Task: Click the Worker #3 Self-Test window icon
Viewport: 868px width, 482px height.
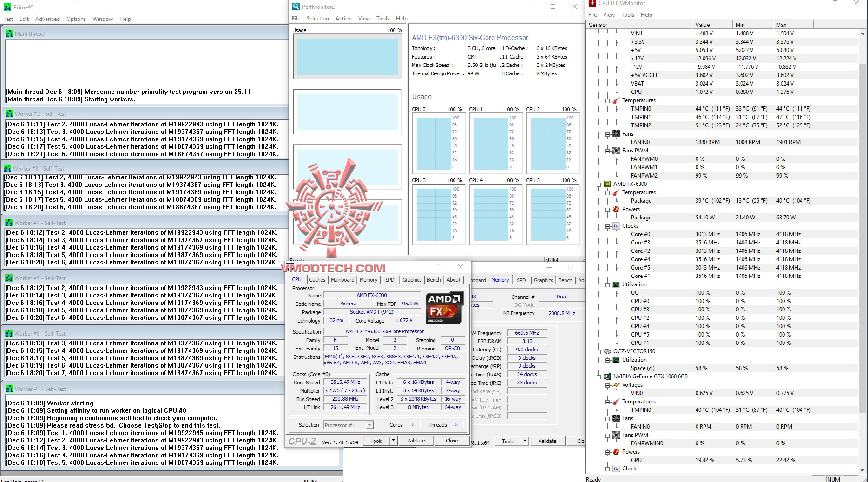Action: click(7, 168)
